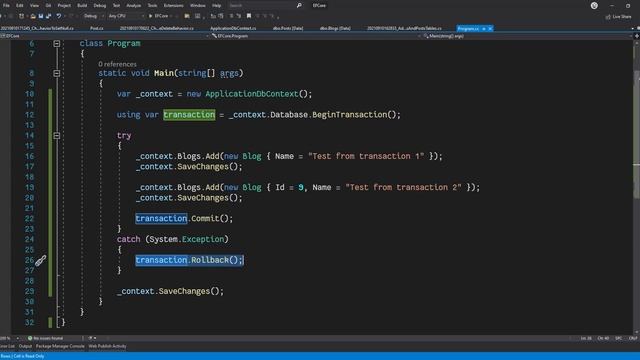Open the zoom level dropdown

click(9, 338)
